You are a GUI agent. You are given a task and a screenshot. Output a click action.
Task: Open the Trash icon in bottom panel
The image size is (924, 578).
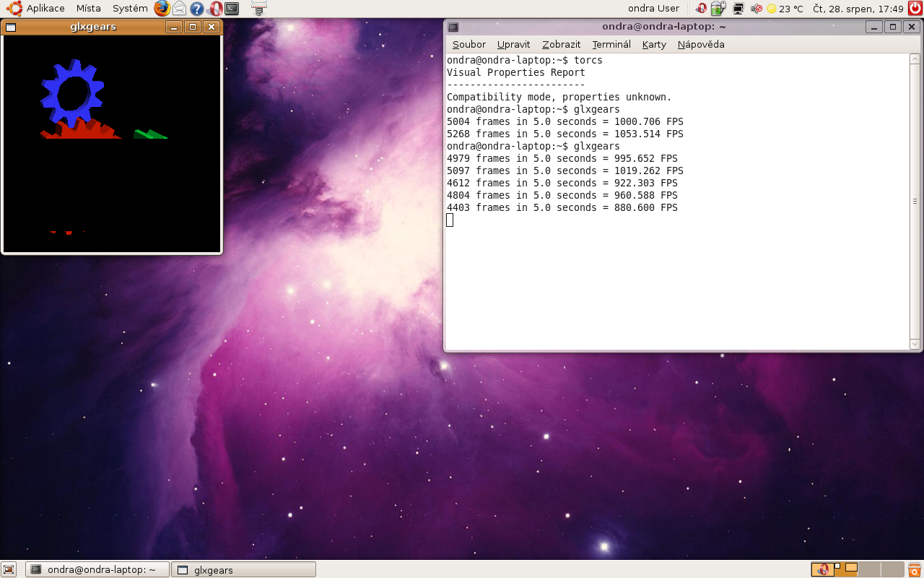914,569
